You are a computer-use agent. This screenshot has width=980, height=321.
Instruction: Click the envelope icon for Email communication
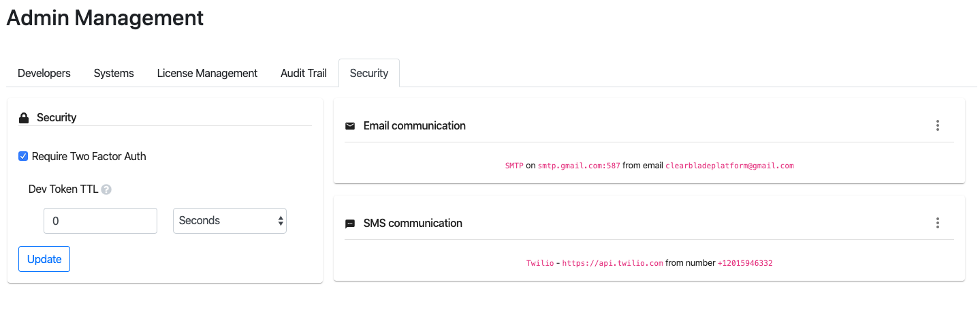350,126
